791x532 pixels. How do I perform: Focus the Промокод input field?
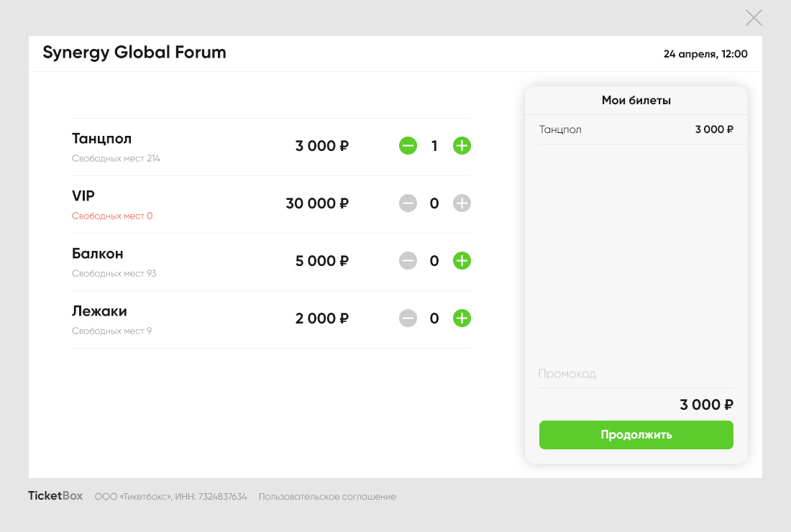(x=636, y=374)
